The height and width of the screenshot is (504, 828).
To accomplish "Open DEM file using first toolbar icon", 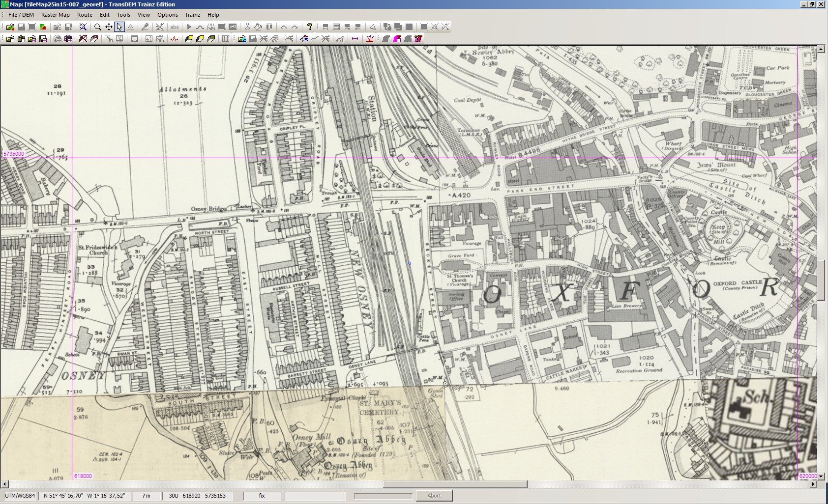I will click(10, 27).
